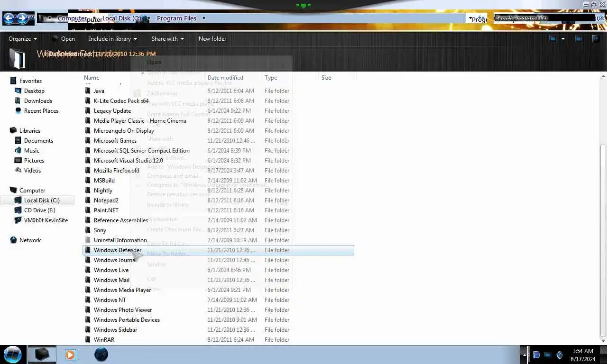Viewport: 607px width, 364px height.
Task: Click the CD Drive (E:) icon
Action: [x=18, y=210]
